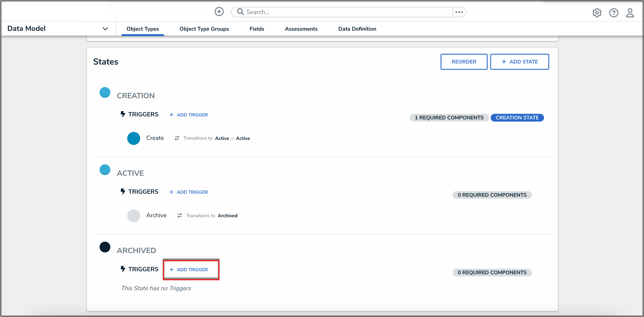The width and height of the screenshot is (644, 317).
Task: Click the Archived state dark color circle
Action: pyautogui.click(x=105, y=247)
